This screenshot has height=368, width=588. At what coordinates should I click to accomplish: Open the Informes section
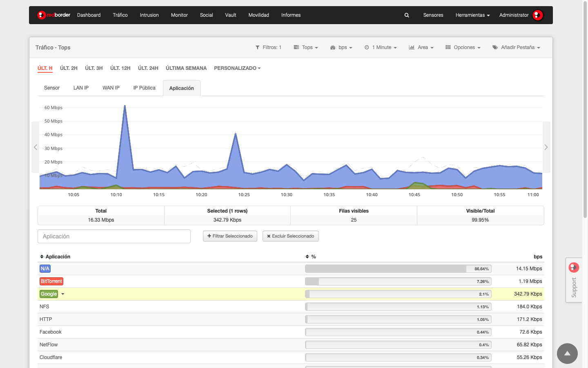click(291, 15)
